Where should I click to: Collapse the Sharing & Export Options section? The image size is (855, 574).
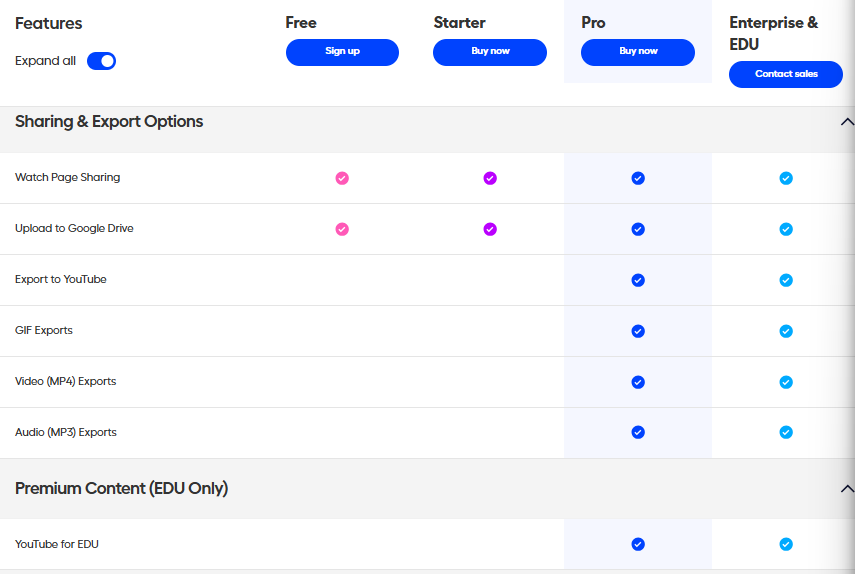click(x=846, y=122)
